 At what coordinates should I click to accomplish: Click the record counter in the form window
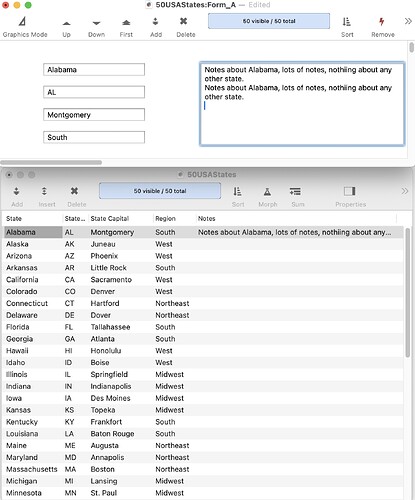[x=269, y=21]
